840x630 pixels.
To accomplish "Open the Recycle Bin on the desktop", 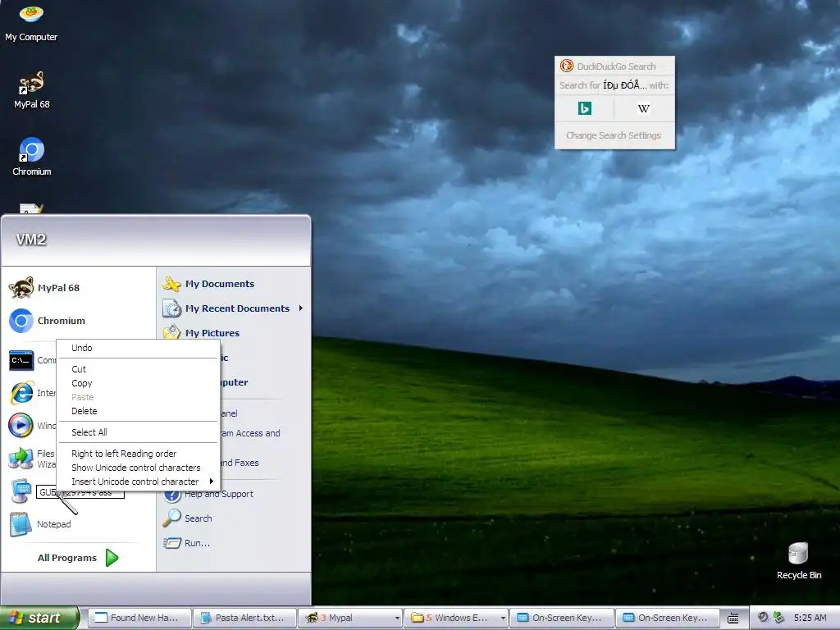I will pos(798,561).
